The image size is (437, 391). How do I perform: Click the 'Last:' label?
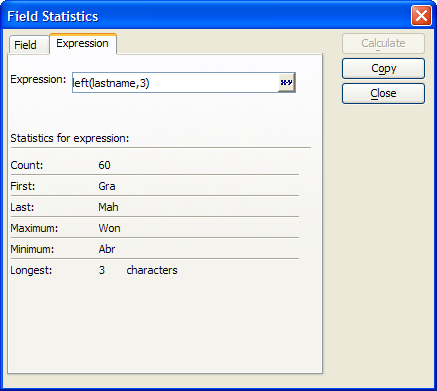[x=22, y=207]
